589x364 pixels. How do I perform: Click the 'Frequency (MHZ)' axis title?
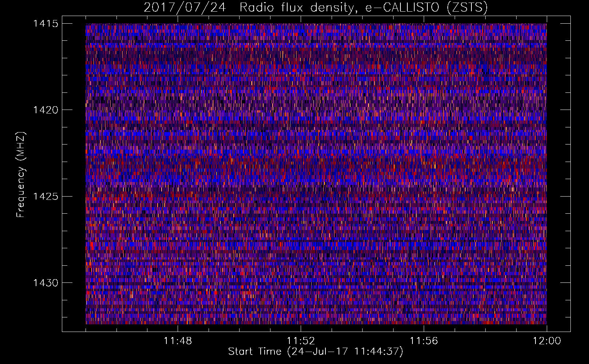click(21, 174)
